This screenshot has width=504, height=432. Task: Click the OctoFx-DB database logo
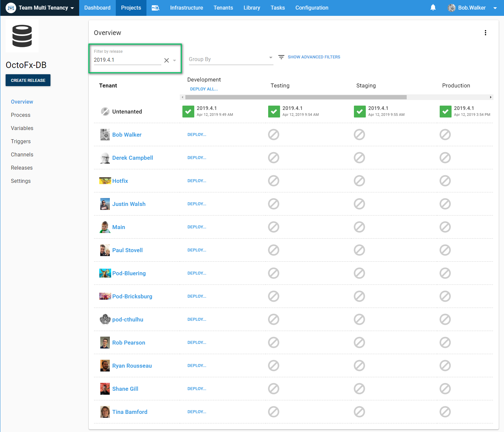click(x=22, y=36)
